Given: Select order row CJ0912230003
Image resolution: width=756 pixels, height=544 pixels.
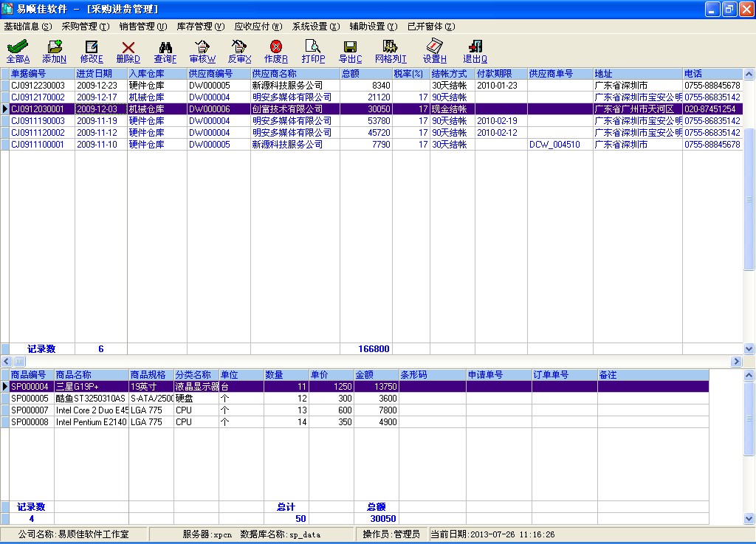Looking at the screenshot, I should (371, 86).
